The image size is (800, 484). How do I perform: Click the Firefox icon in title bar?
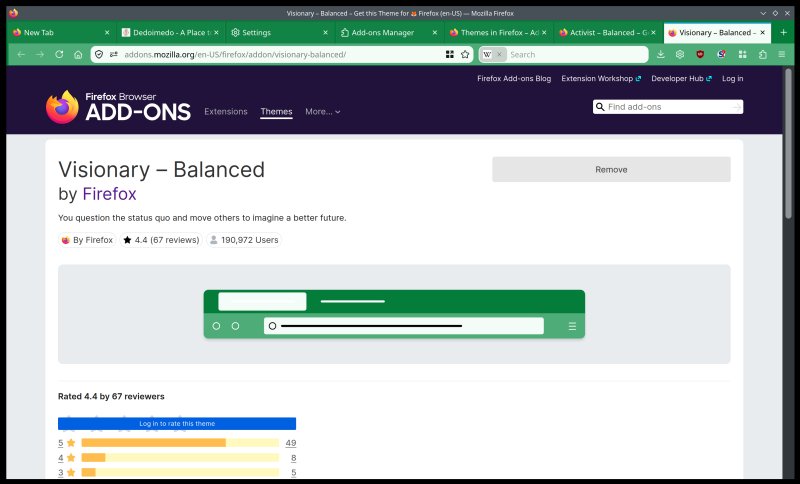(14, 13)
